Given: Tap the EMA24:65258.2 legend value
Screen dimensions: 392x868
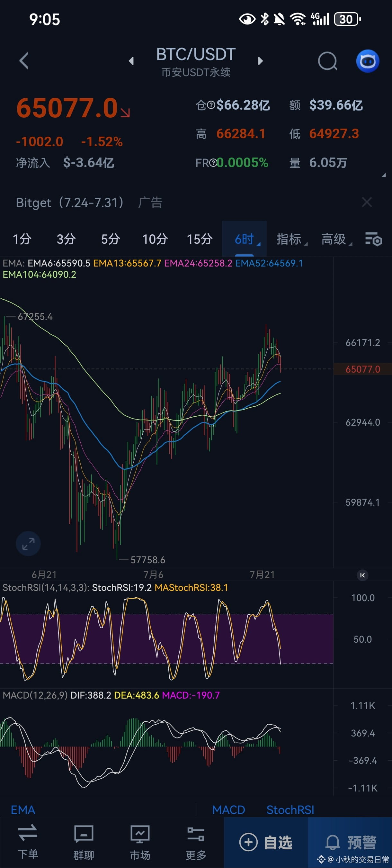Looking at the screenshot, I should tap(198, 263).
